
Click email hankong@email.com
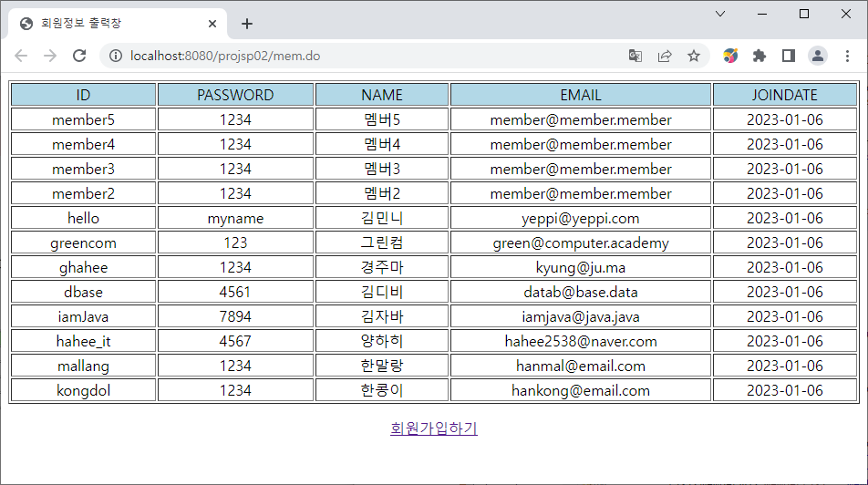(x=580, y=390)
